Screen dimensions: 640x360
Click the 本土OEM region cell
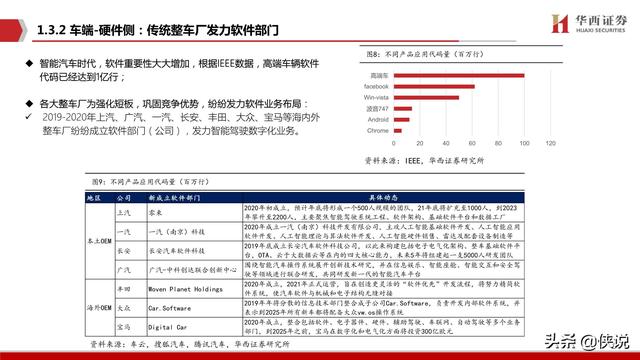coord(100,241)
